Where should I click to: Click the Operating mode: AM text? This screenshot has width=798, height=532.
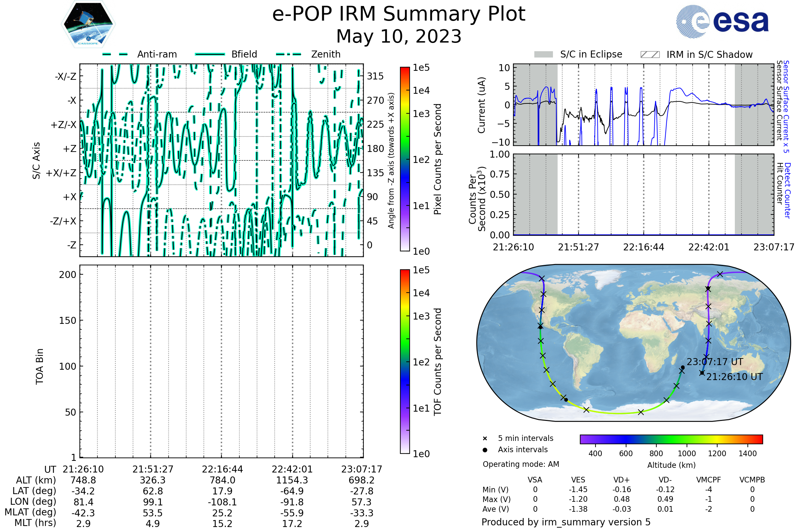click(521, 464)
